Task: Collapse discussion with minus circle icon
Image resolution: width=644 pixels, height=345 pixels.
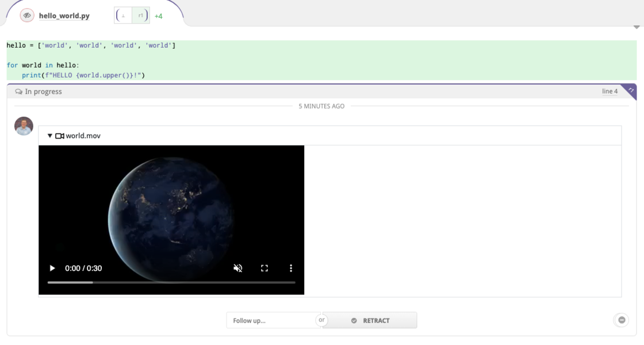Action: point(622,320)
